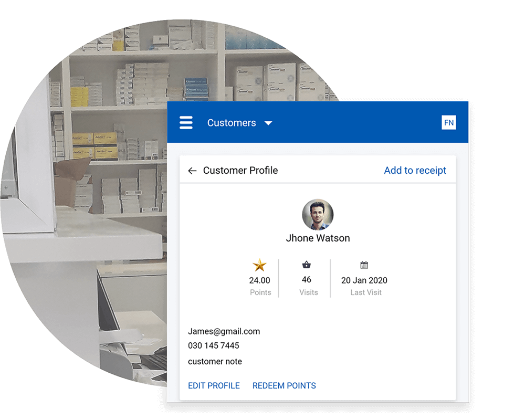Click phone number 030 145 7445
Image resolution: width=525 pixels, height=420 pixels.
coord(214,345)
